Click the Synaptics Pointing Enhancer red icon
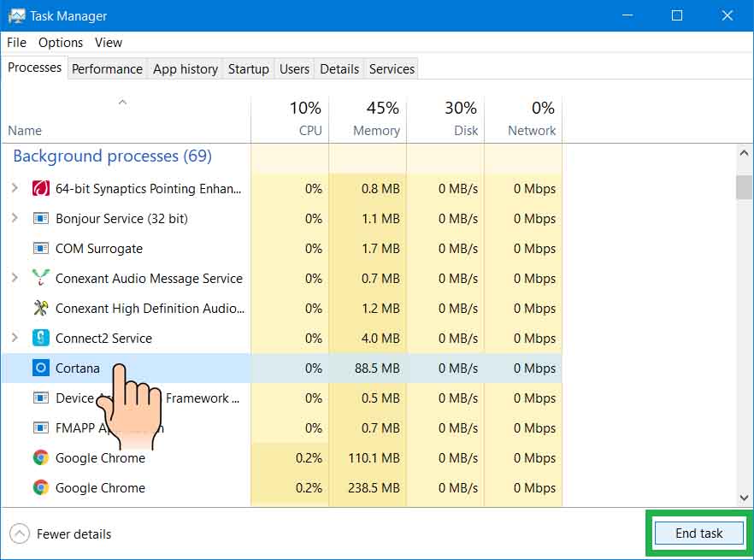 tap(41, 188)
